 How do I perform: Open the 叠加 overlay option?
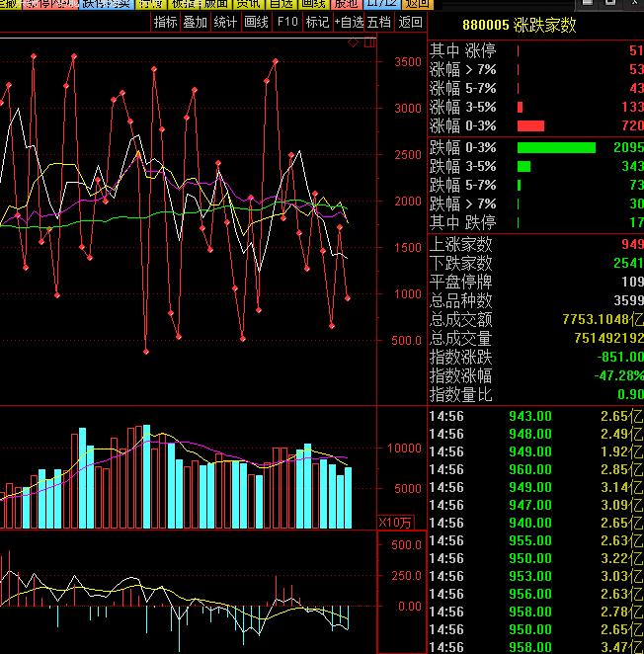pos(196,22)
